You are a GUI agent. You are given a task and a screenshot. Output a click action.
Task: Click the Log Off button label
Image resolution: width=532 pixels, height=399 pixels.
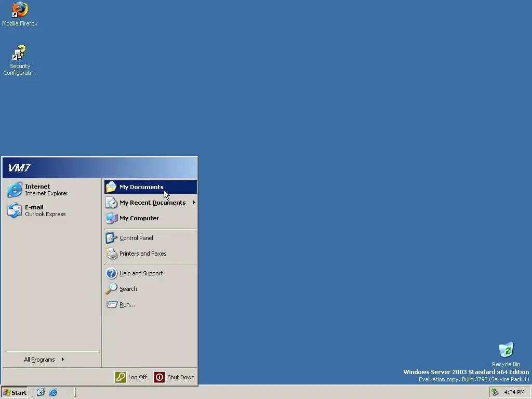137,377
